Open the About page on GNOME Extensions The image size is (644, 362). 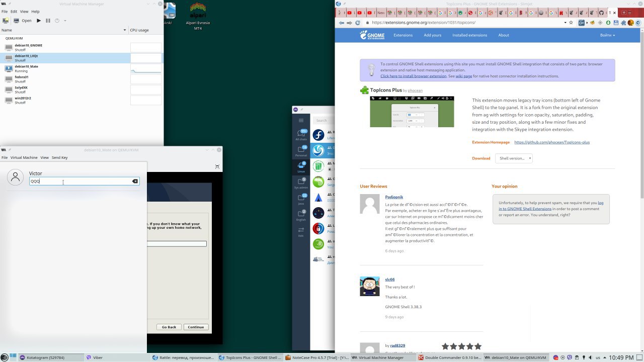coord(504,35)
